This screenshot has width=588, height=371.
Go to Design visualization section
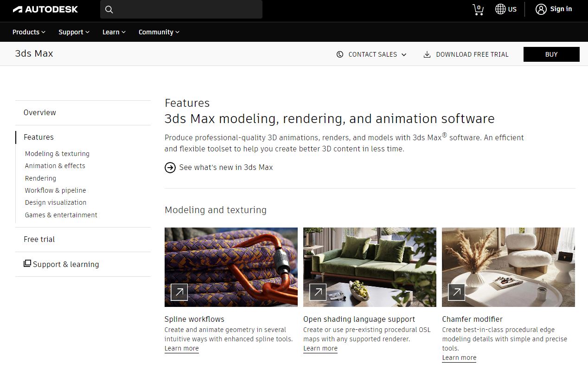pyautogui.click(x=56, y=202)
